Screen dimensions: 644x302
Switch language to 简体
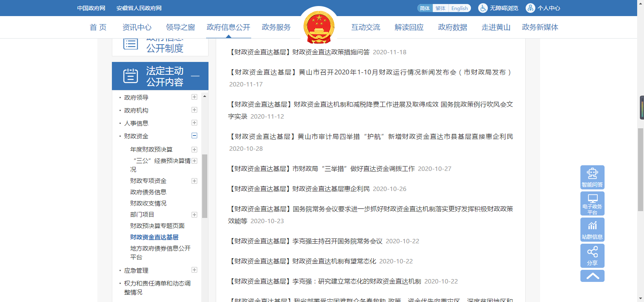pos(425,8)
